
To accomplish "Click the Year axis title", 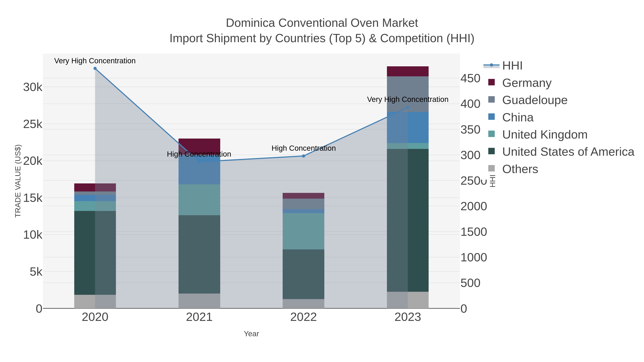I will 252,334.
